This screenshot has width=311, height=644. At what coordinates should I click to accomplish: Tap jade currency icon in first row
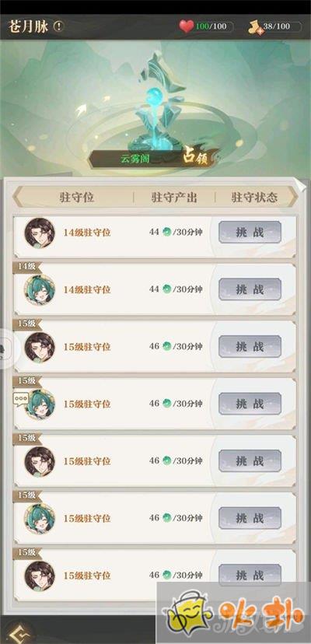(166, 232)
